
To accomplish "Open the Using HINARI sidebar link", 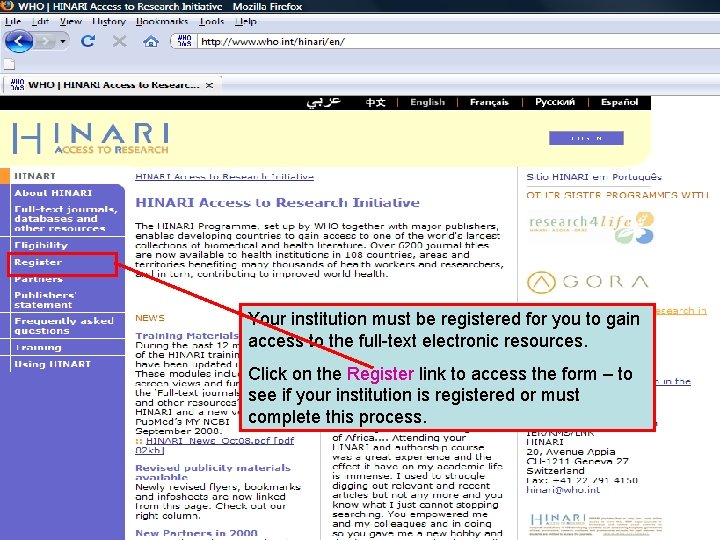I will pyautogui.click(x=52, y=364).
